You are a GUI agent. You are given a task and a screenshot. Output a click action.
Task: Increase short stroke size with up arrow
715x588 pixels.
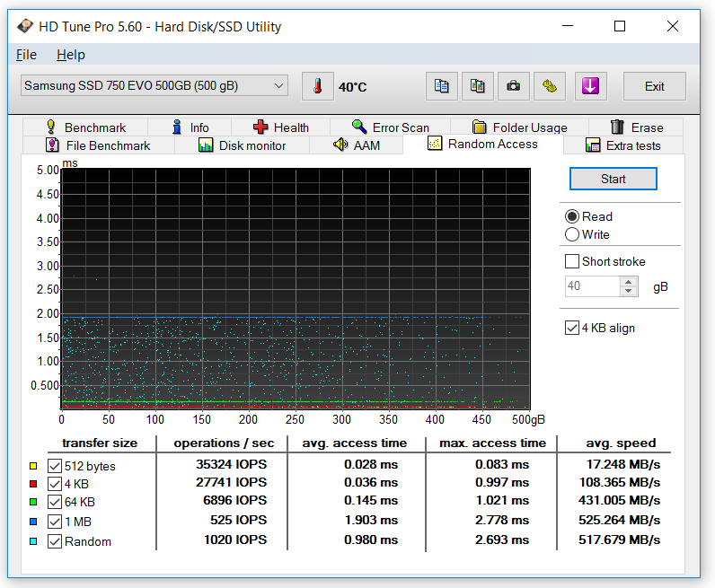629,282
